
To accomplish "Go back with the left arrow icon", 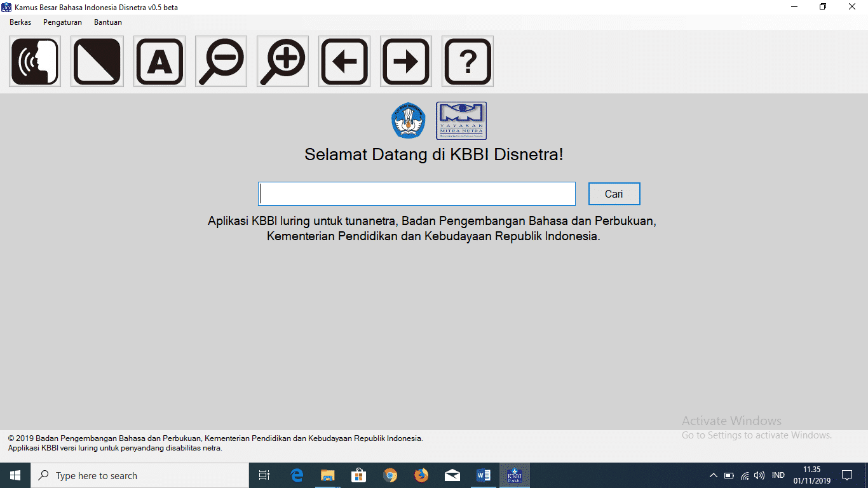I will coord(344,62).
